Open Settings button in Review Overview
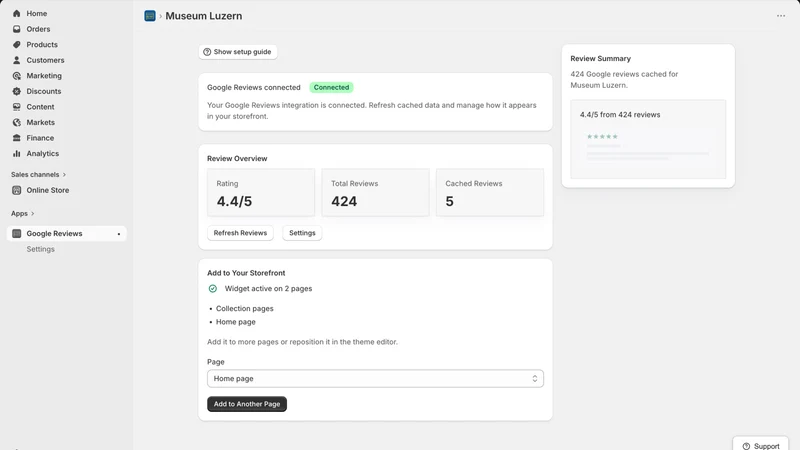The width and height of the screenshot is (800, 450). [302, 233]
